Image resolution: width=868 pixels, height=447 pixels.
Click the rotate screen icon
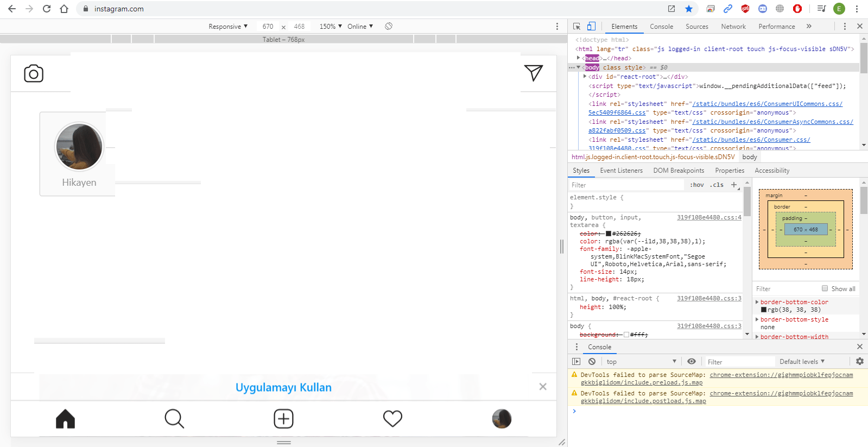389,26
